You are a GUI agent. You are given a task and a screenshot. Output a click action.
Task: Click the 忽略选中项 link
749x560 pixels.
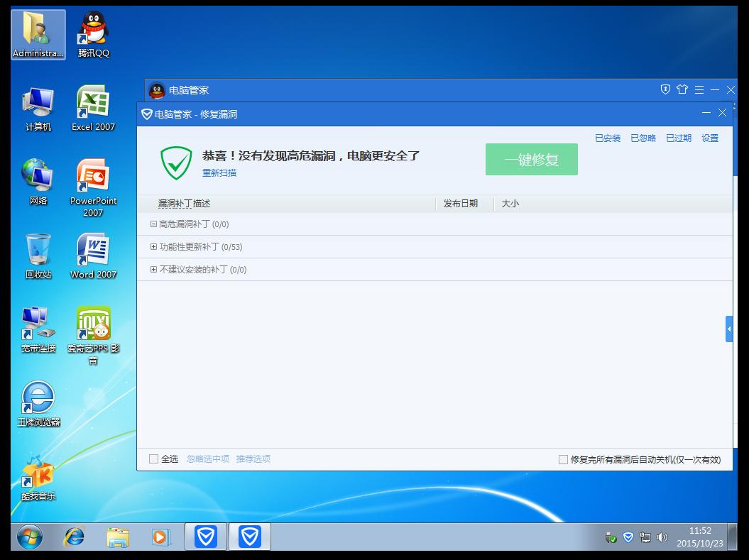(208, 459)
